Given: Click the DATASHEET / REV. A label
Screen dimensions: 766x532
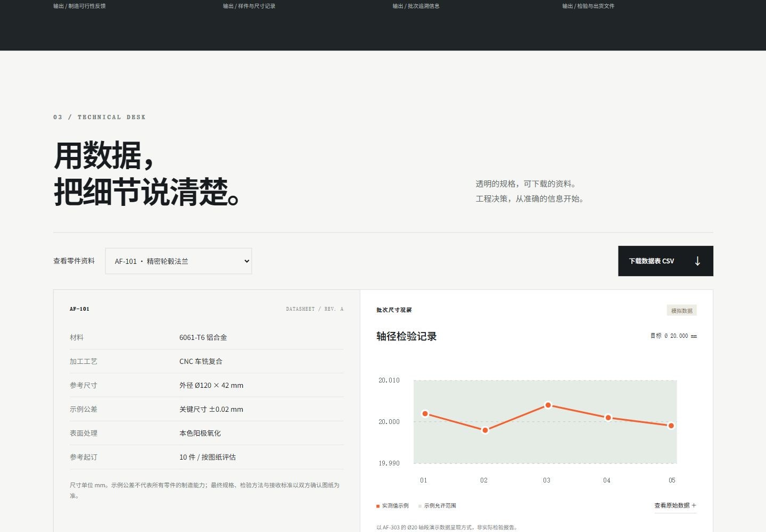Looking at the screenshot, I should tap(315, 309).
